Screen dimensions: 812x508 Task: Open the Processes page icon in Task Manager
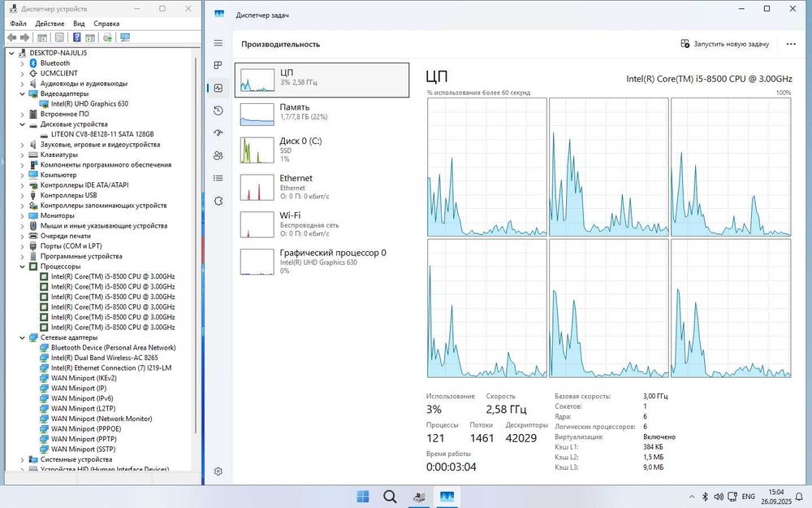point(218,65)
